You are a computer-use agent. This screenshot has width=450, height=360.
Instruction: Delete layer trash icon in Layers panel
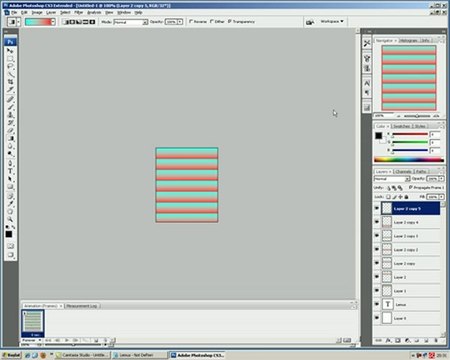pyautogui.click(x=436, y=340)
